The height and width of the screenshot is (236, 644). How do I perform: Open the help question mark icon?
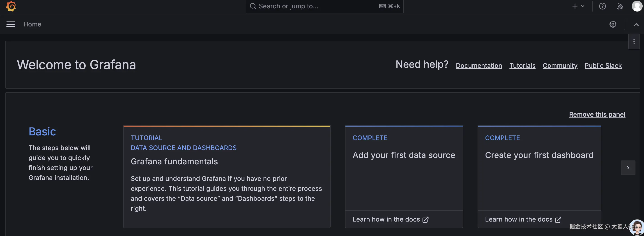pyautogui.click(x=602, y=6)
